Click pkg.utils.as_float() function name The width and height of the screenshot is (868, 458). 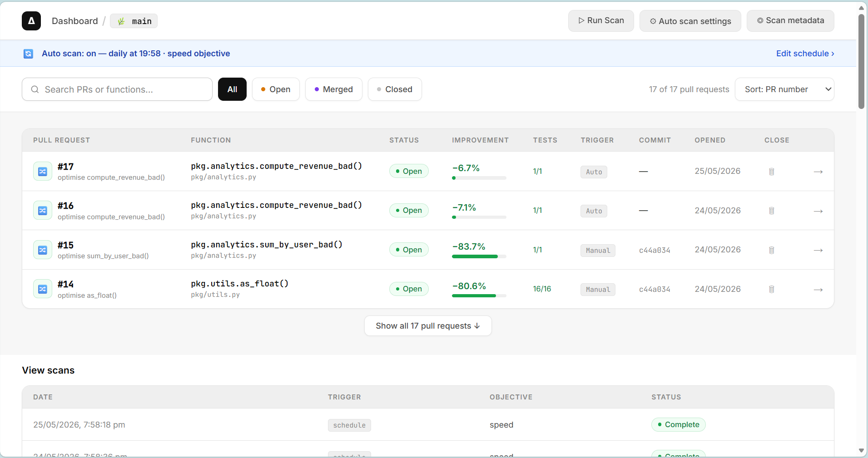tap(240, 284)
